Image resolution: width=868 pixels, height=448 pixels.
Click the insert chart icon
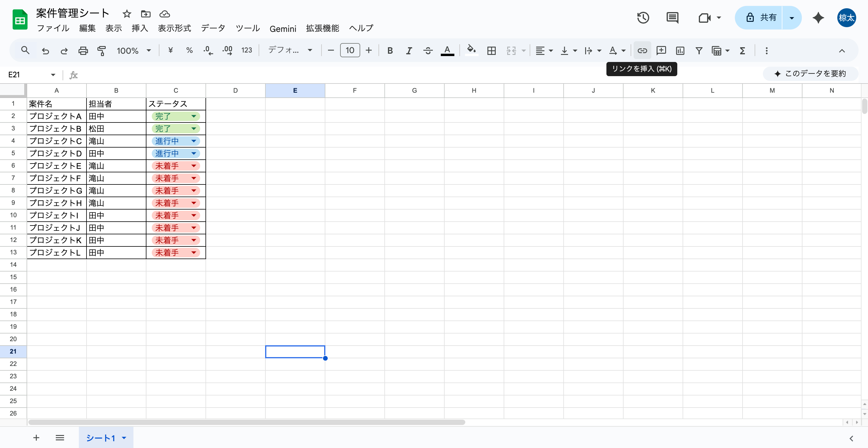click(x=680, y=50)
